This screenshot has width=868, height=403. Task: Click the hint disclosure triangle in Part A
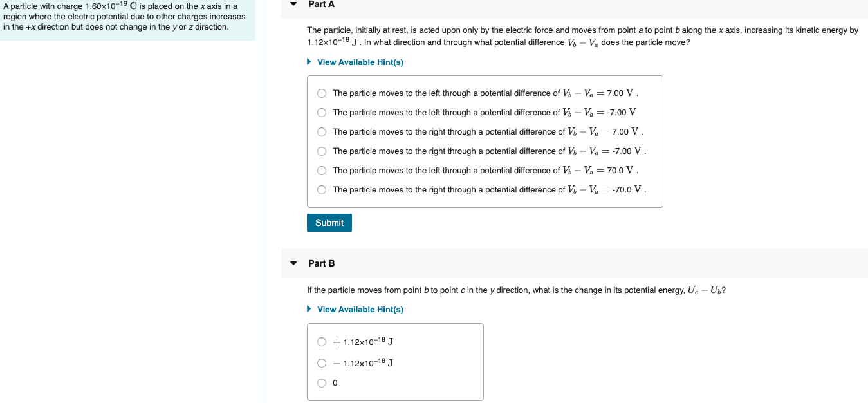pyautogui.click(x=309, y=62)
